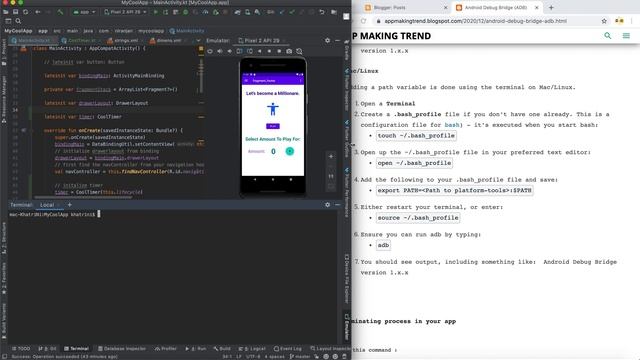The width and height of the screenshot is (640, 360).
Task: Open the blog hamburger menu icon
Action: point(626,36)
